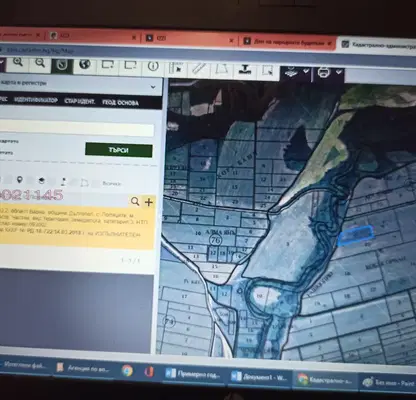The width and height of the screenshot is (416, 400).
Task: Select the zoom in magnifier tool
Action: [x=18, y=63]
